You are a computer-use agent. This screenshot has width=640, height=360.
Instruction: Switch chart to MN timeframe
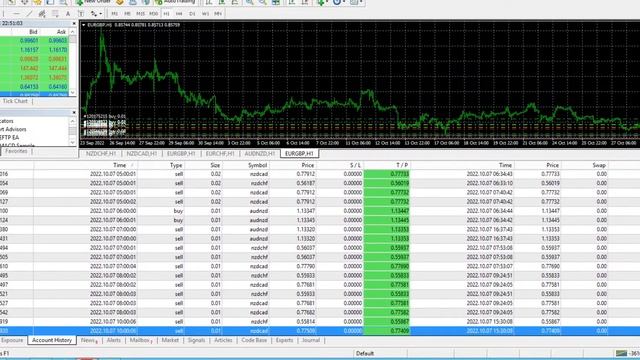pyautogui.click(x=218, y=14)
